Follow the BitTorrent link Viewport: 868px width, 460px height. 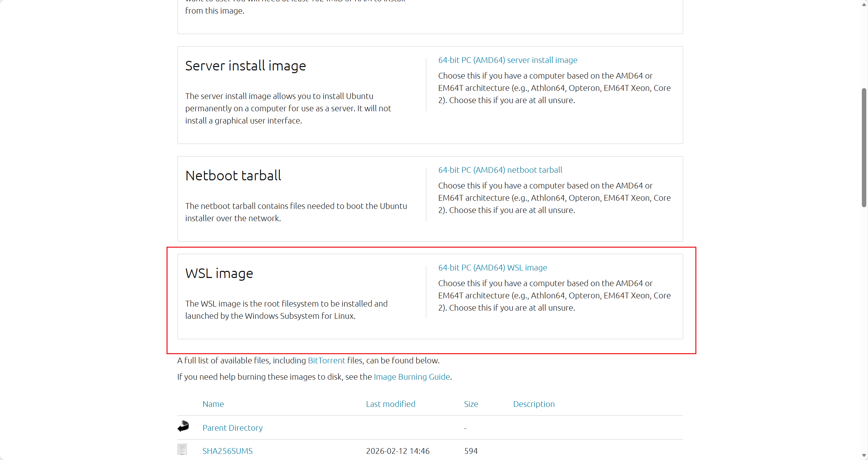click(x=326, y=361)
